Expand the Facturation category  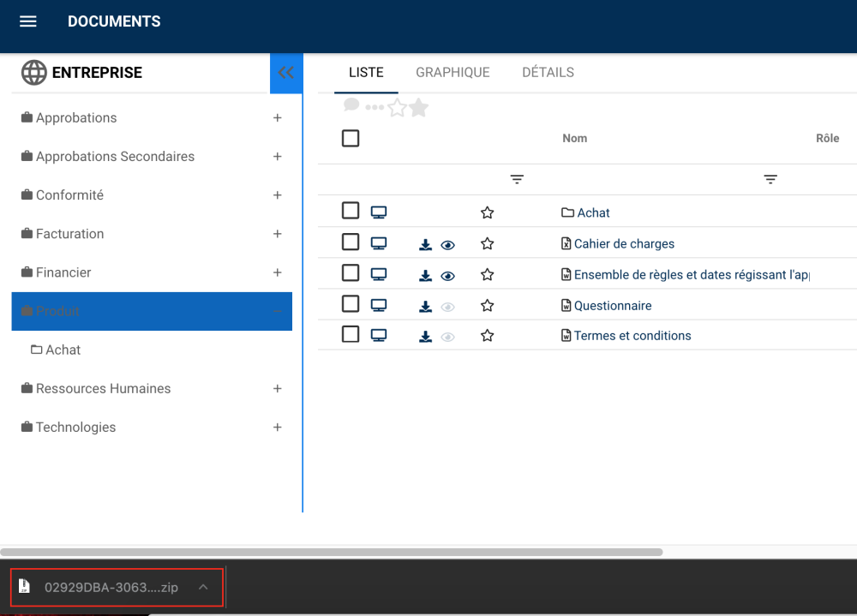click(278, 234)
